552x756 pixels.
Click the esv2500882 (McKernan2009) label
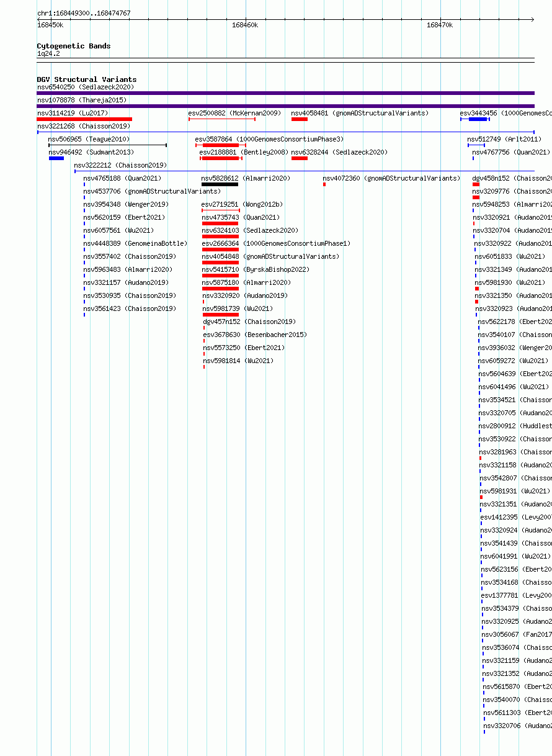tap(234, 113)
